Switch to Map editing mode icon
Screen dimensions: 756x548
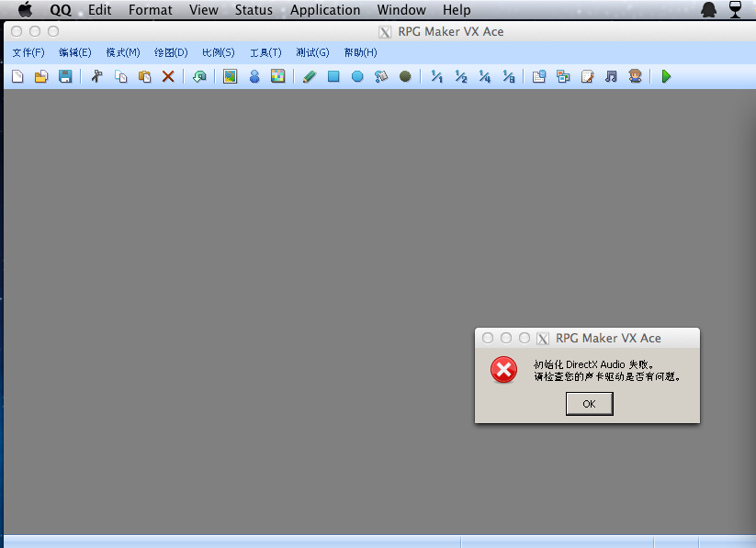(230, 76)
